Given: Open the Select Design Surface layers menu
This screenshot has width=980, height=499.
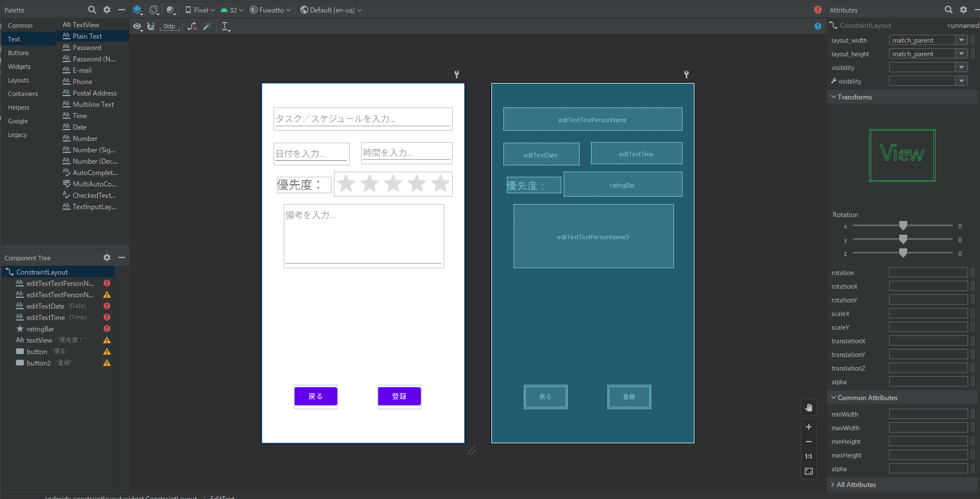Looking at the screenshot, I should tap(137, 10).
